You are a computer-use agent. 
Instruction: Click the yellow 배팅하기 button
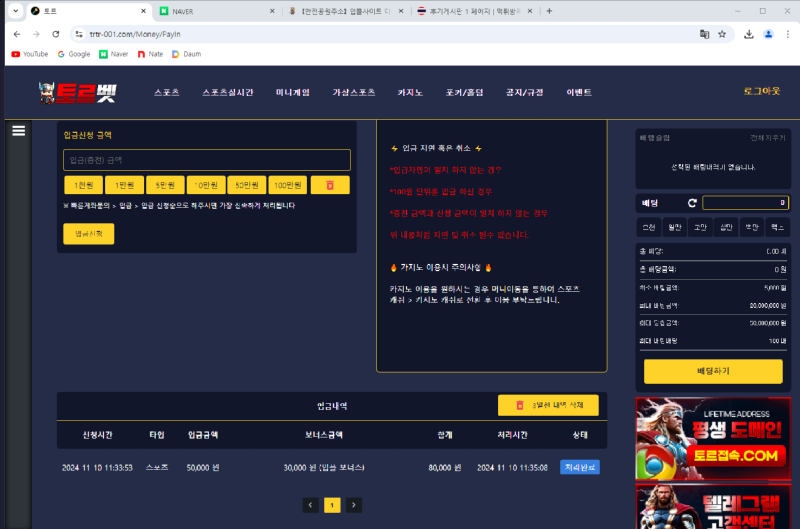point(713,371)
